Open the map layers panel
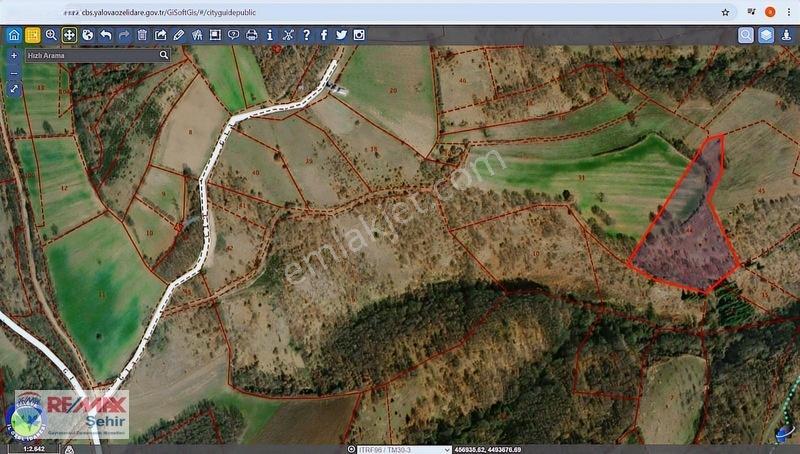800x454 pixels. point(766,35)
